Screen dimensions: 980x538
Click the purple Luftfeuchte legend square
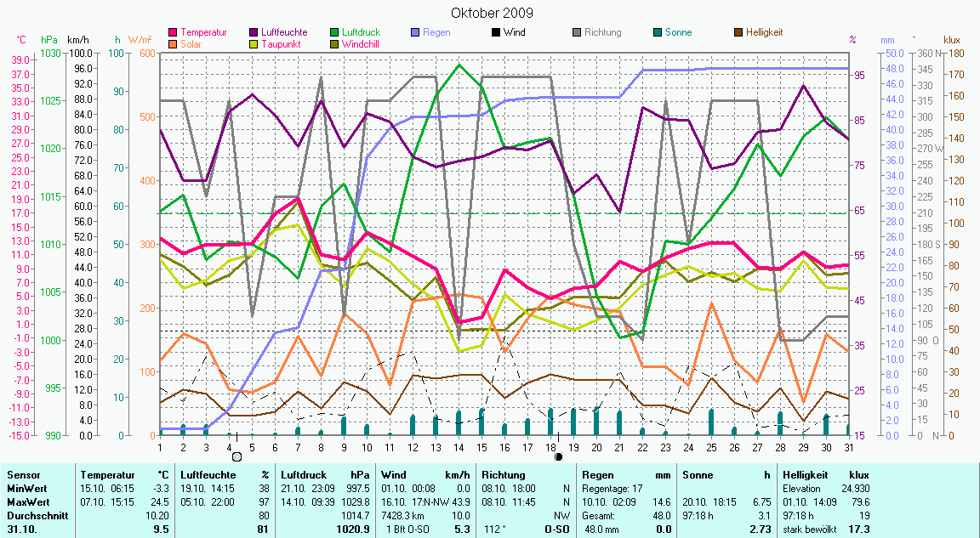254,33
